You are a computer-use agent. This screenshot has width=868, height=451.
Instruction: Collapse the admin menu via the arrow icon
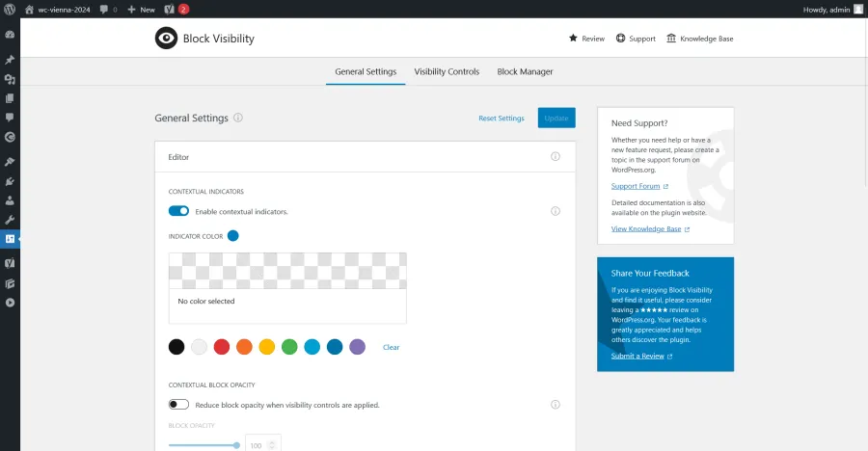coord(10,303)
